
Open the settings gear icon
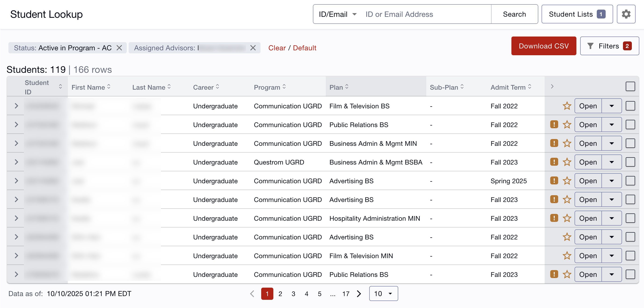pos(626,14)
